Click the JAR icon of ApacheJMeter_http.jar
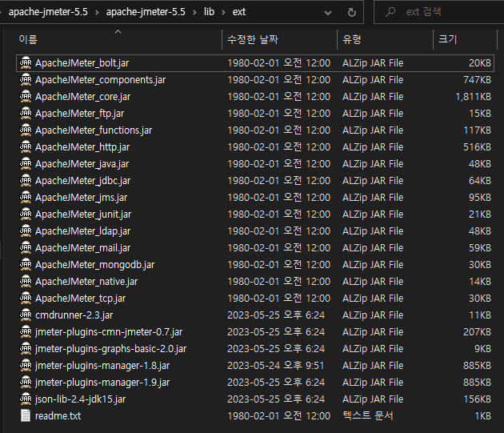This screenshot has width=504, height=433. [26, 146]
